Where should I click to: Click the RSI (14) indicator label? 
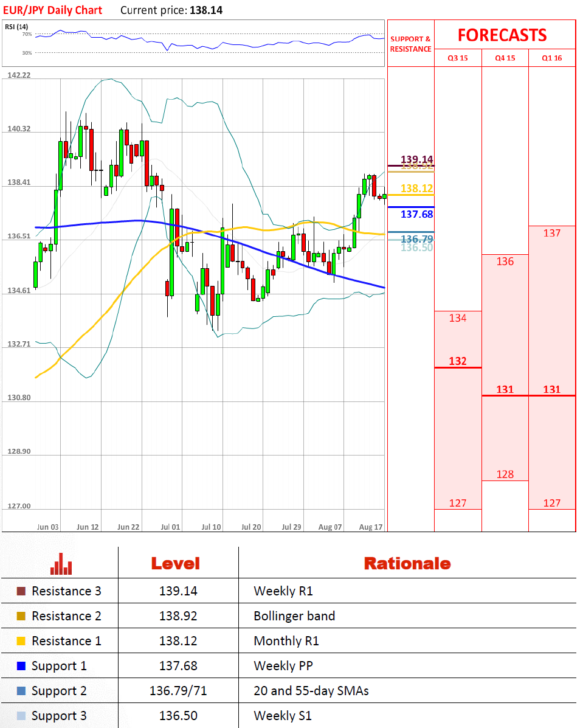coord(16,27)
